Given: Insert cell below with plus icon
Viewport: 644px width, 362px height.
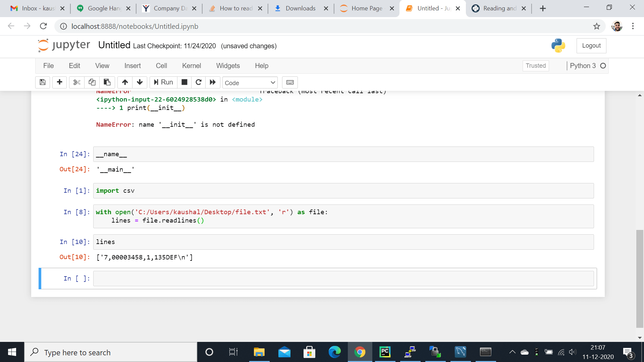Looking at the screenshot, I should pyautogui.click(x=60, y=82).
